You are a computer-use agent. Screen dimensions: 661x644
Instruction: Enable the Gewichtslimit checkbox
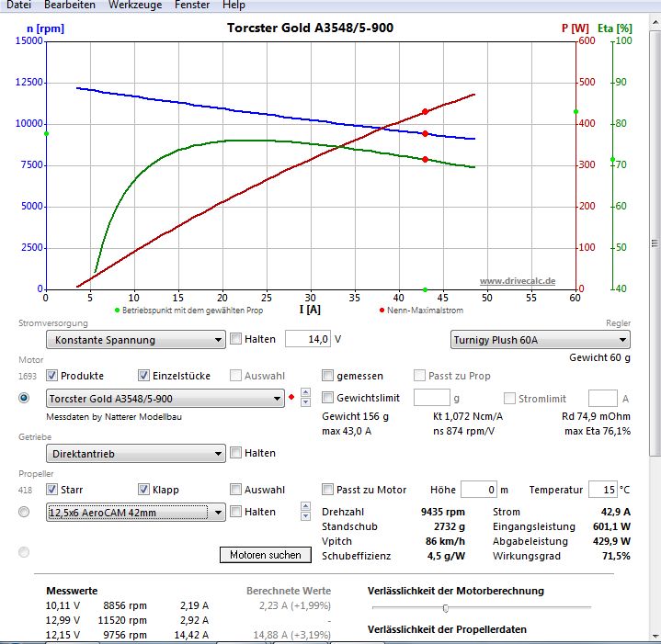(x=327, y=397)
